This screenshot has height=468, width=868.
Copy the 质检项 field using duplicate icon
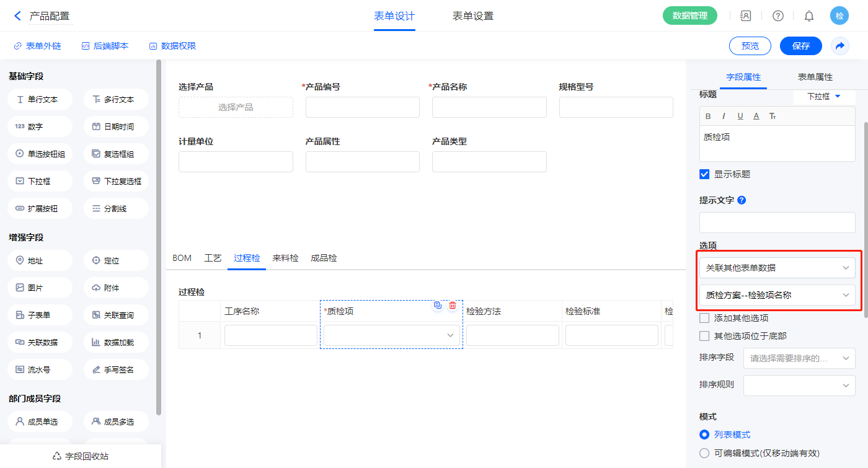click(438, 305)
